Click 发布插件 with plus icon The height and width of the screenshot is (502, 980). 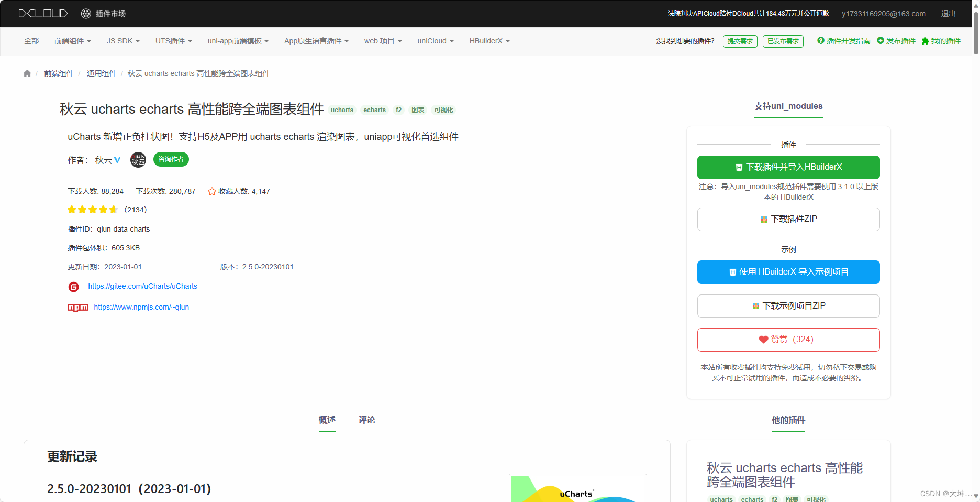click(x=896, y=41)
